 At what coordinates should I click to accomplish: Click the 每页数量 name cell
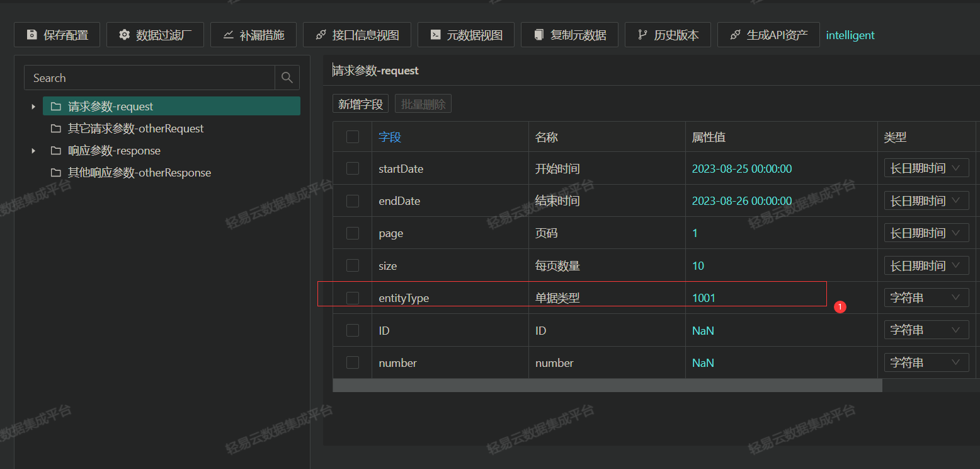pyautogui.click(x=607, y=265)
